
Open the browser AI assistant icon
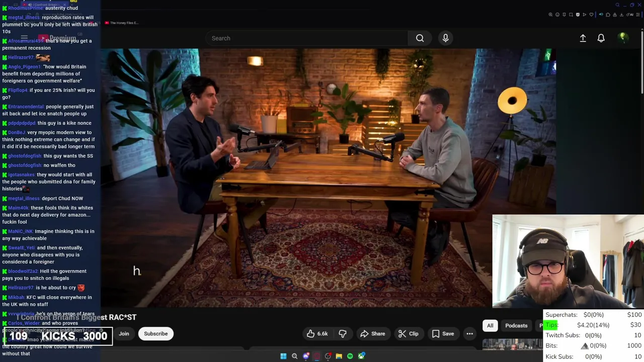pos(630,15)
